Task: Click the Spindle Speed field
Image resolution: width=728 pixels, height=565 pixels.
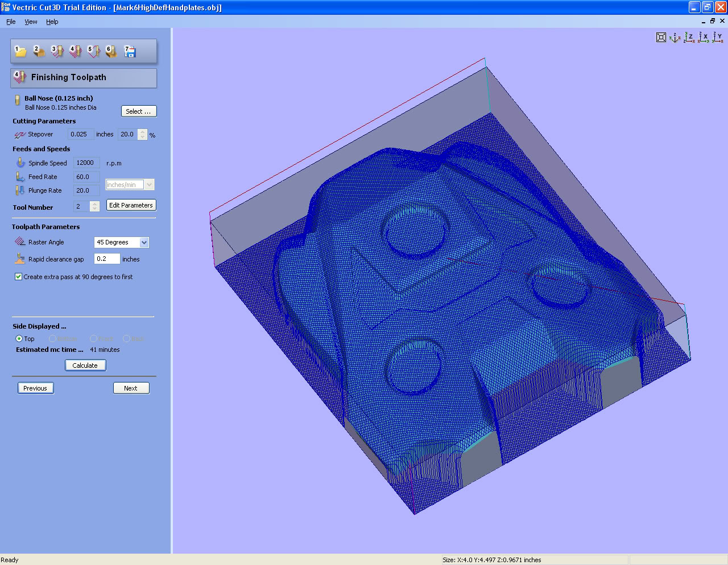Action: click(x=86, y=163)
